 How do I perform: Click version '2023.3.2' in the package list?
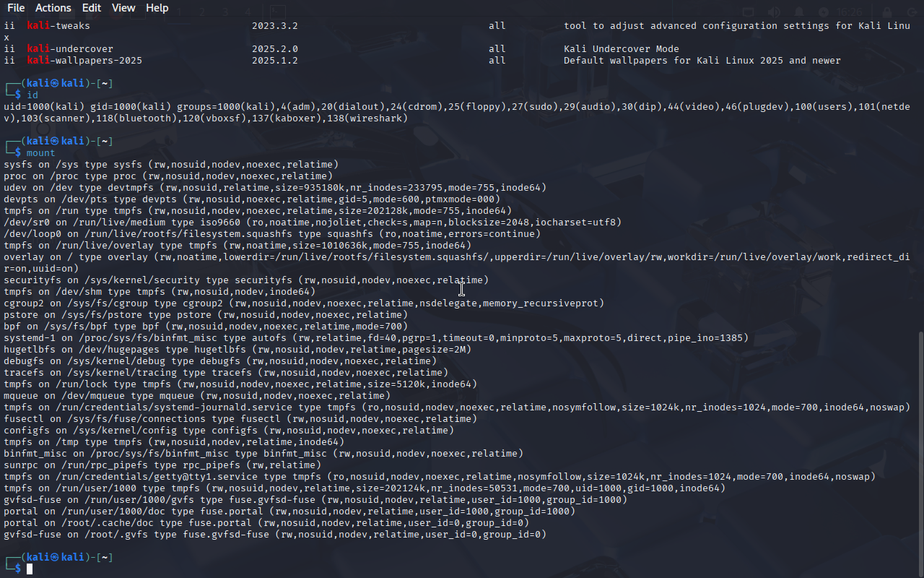coord(275,25)
